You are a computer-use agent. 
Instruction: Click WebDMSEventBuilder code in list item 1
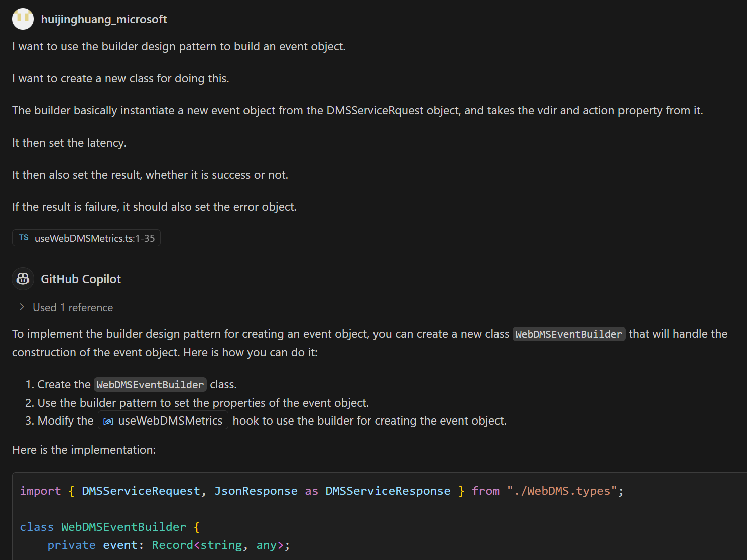pyautogui.click(x=150, y=385)
